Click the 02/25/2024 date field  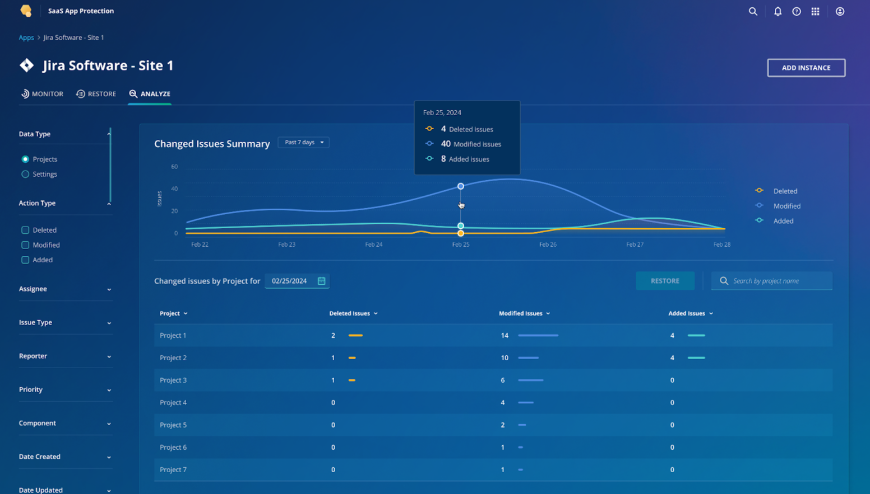(297, 281)
